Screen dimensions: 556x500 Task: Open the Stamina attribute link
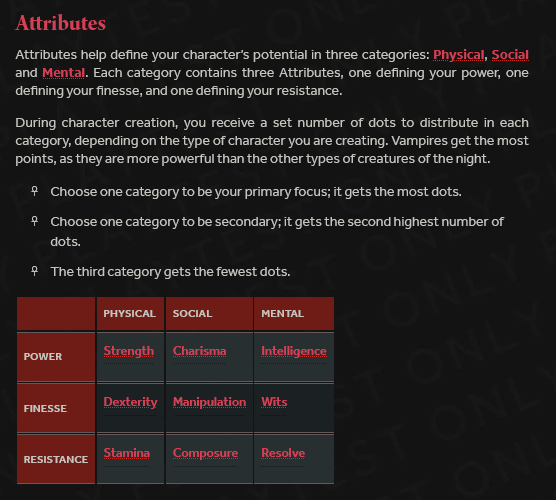[127, 453]
